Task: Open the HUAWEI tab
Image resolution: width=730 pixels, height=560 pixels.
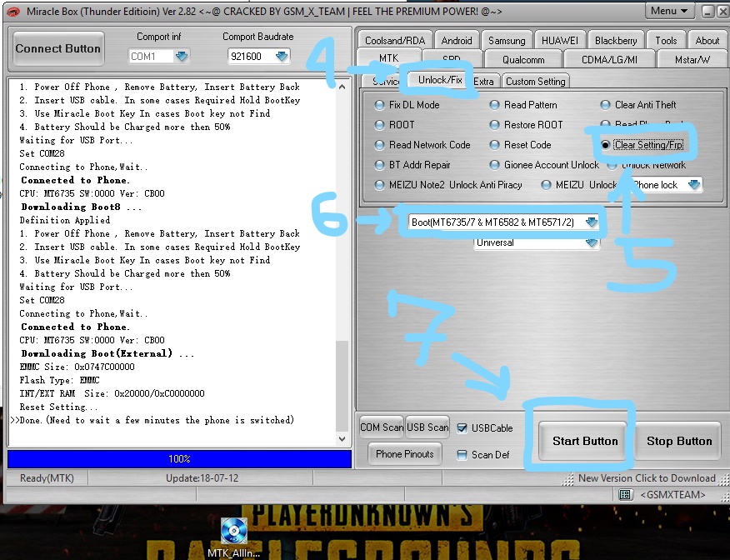Action: [560, 41]
